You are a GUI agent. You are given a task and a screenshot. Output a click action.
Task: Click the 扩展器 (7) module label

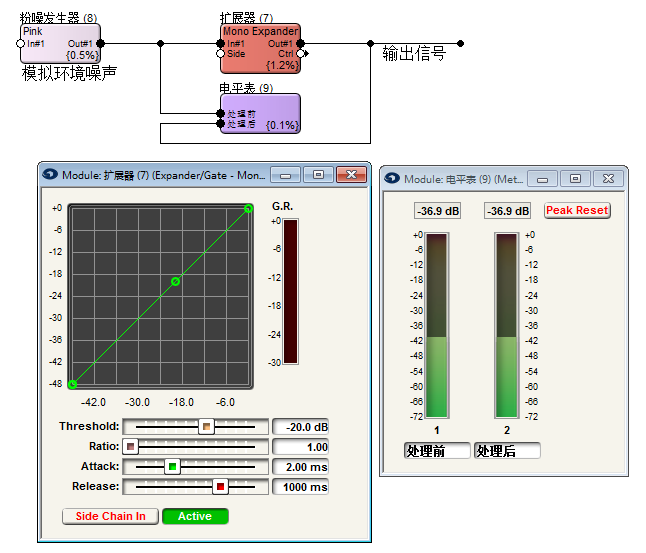click(246, 18)
